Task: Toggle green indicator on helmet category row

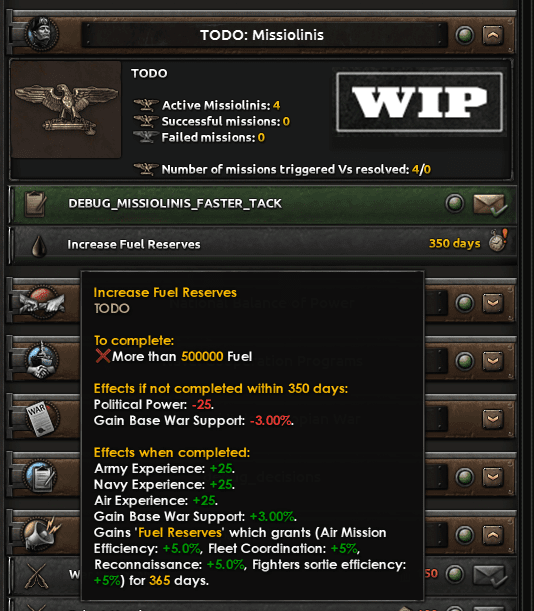Action: click(x=465, y=535)
